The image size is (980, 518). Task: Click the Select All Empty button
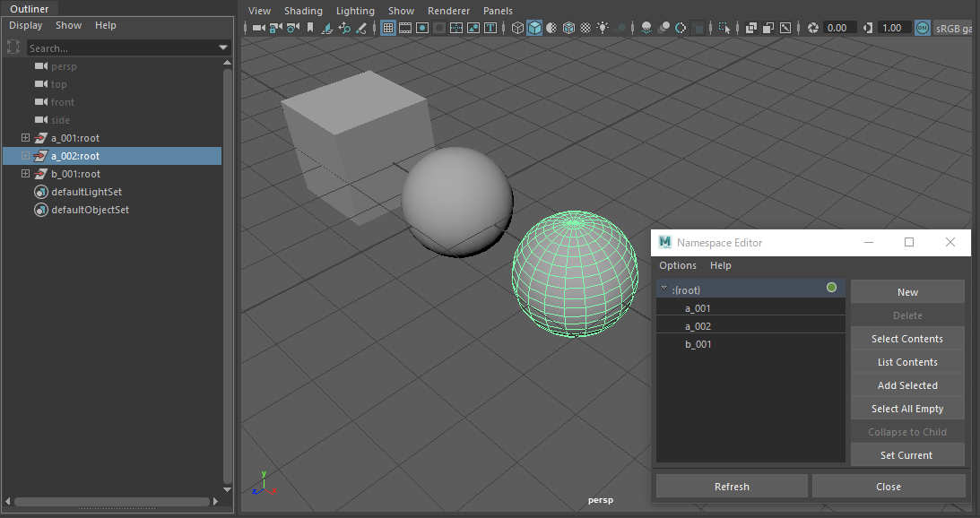[907, 409]
